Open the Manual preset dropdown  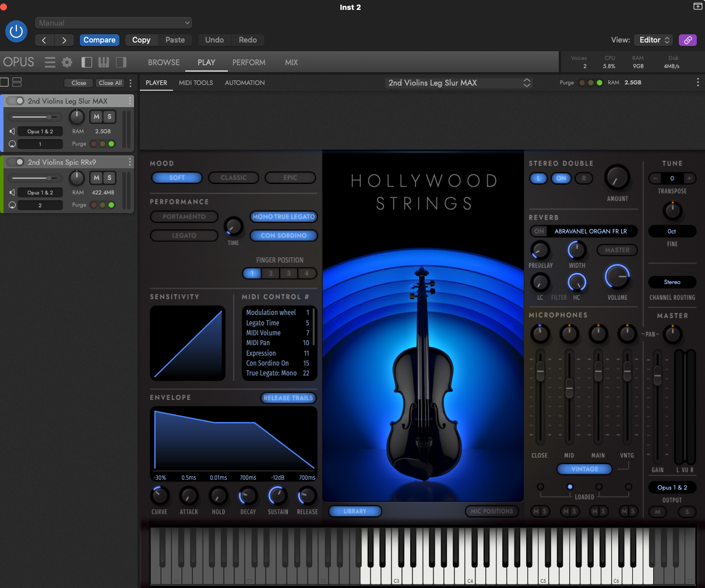(x=114, y=23)
